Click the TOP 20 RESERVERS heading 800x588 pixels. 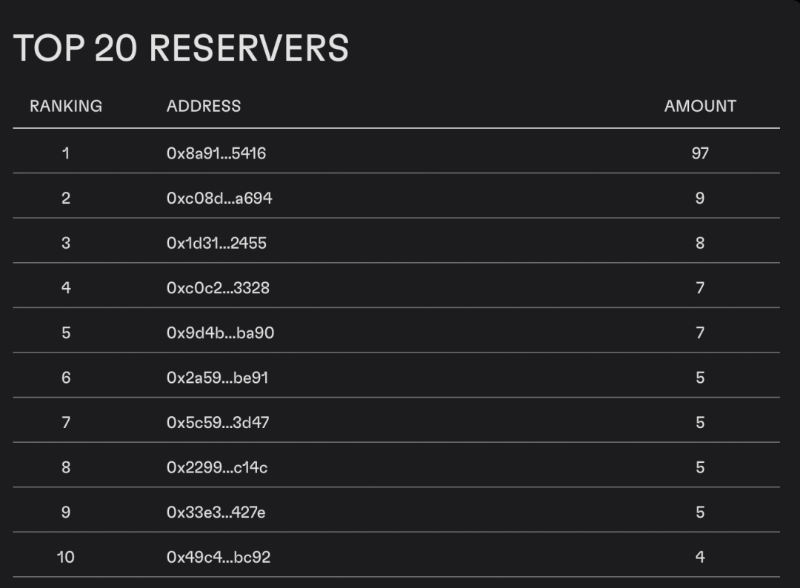pos(181,47)
